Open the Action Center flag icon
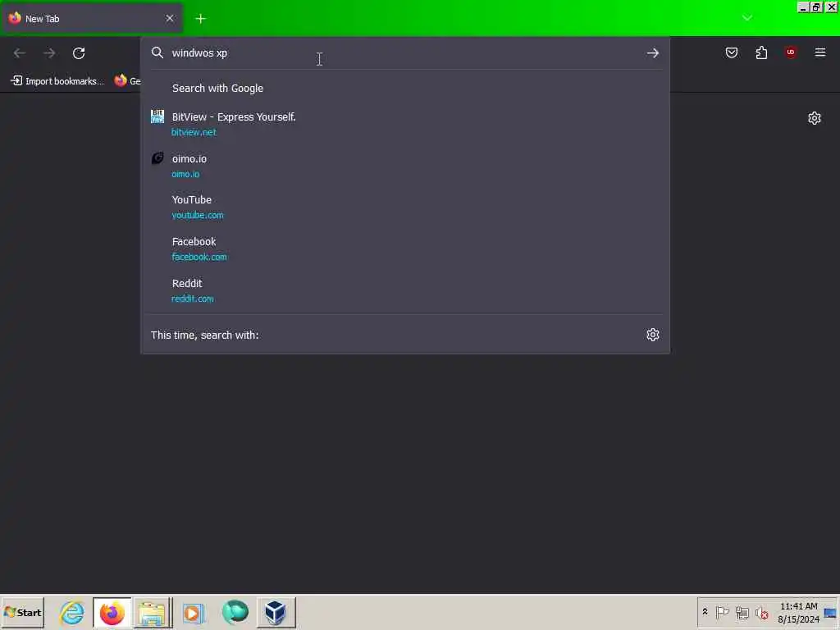Screen dimensions: 840x630 tap(722, 612)
